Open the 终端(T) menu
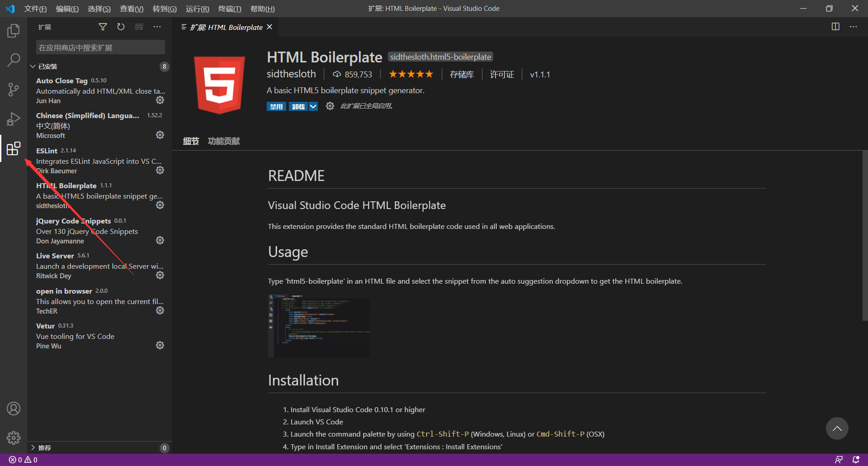Screen dimensions: 868x466 point(230,9)
